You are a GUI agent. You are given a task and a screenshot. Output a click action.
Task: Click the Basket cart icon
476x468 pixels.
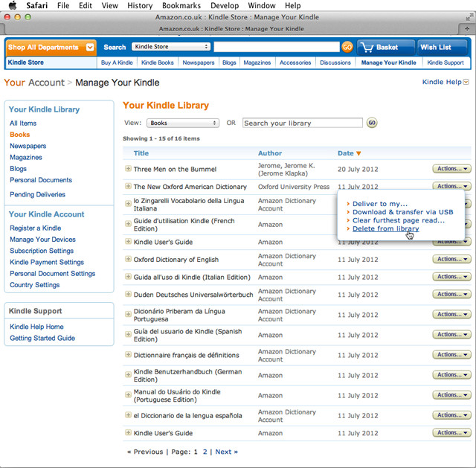pyautogui.click(x=367, y=48)
